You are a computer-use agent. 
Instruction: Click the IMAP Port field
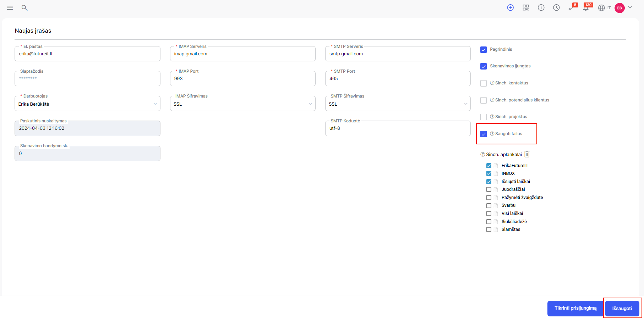pos(242,79)
